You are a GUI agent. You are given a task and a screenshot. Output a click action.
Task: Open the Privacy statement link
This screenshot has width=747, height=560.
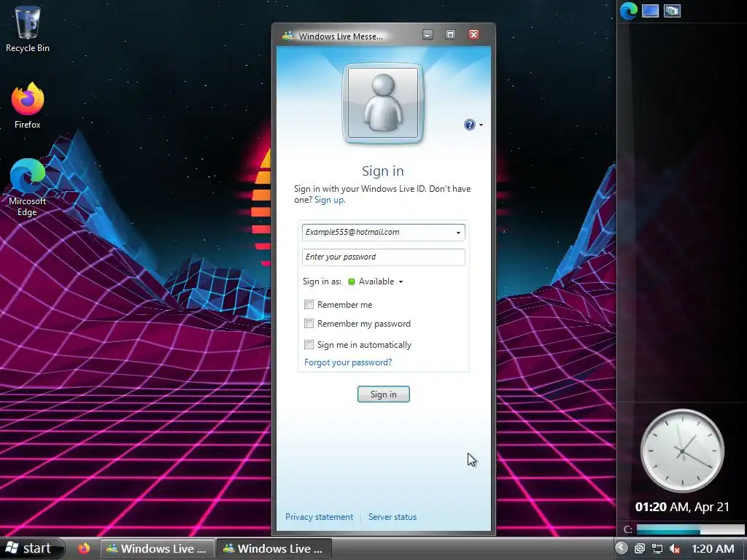click(x=320, y=517)
